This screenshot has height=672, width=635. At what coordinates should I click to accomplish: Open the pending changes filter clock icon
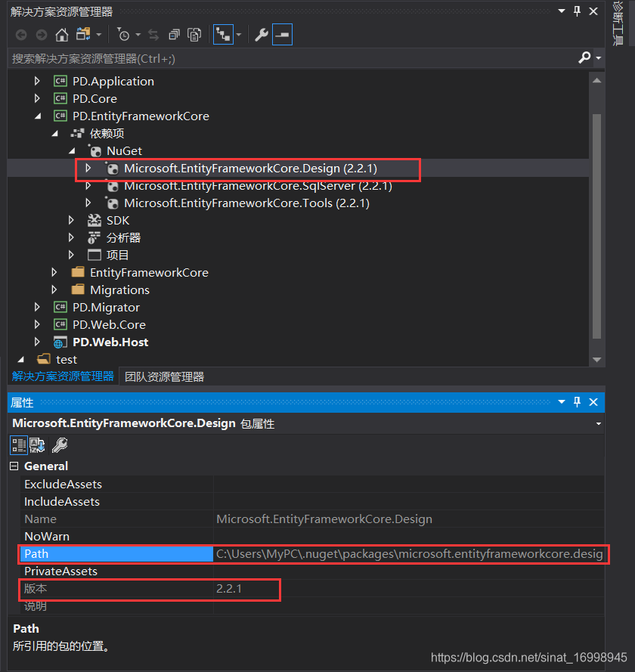point(123,35)
